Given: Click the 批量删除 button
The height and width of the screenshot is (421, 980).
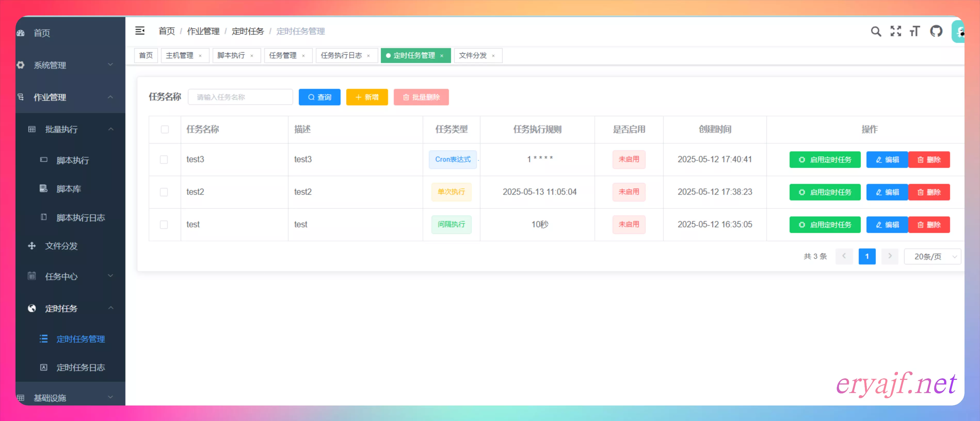Looking at the screenshot, I should click(x=421, y=97).
